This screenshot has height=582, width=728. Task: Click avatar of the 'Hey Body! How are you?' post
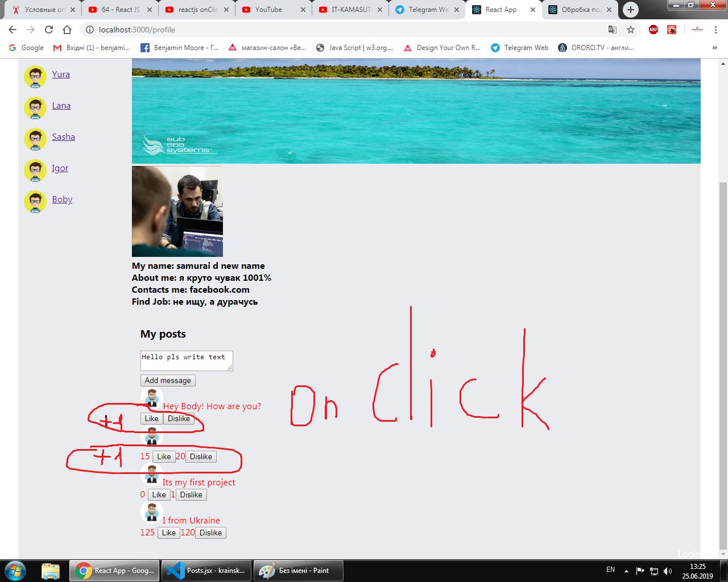(151, 399)
